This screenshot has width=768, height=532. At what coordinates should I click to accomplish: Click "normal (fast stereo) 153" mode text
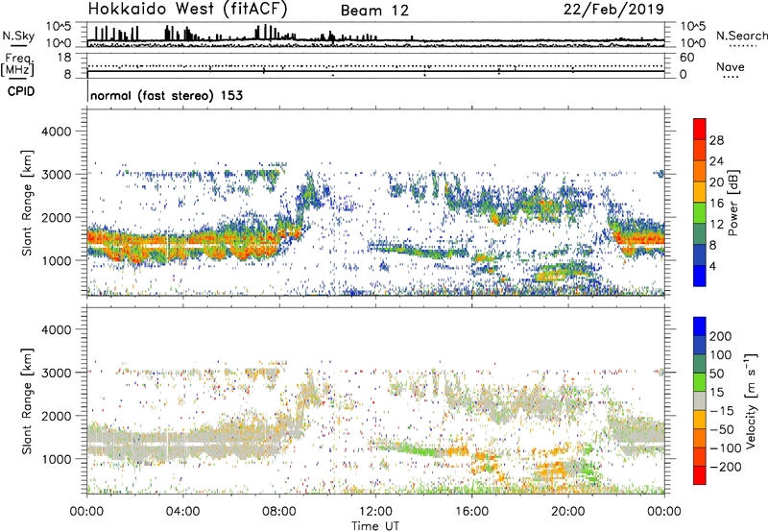tap(166, 95)
